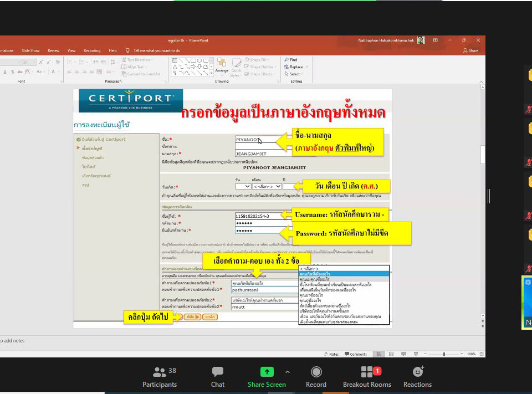Select the text box shape in the gallery
The width and height of the screenshot is (532, 394).
(x=175, y=60)
